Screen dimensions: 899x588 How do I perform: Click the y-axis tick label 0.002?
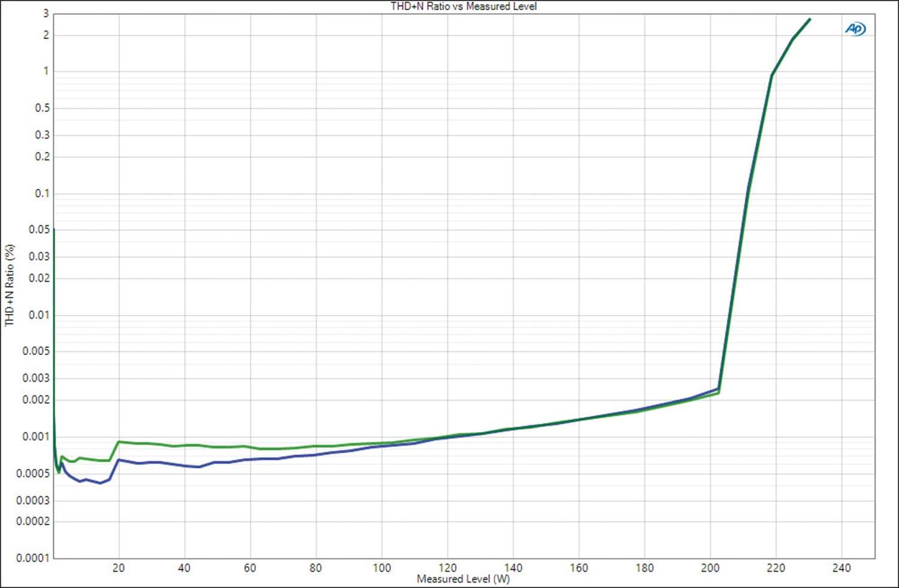click(36, 400)
